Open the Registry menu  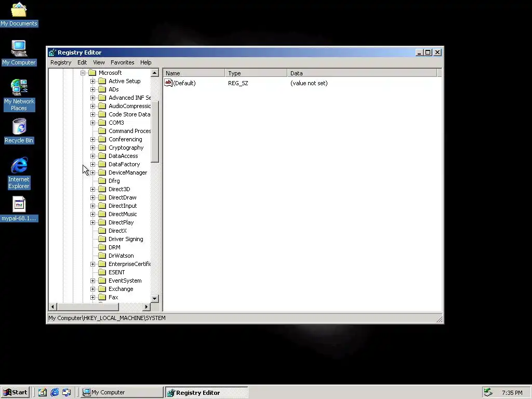tap(61, 62)
